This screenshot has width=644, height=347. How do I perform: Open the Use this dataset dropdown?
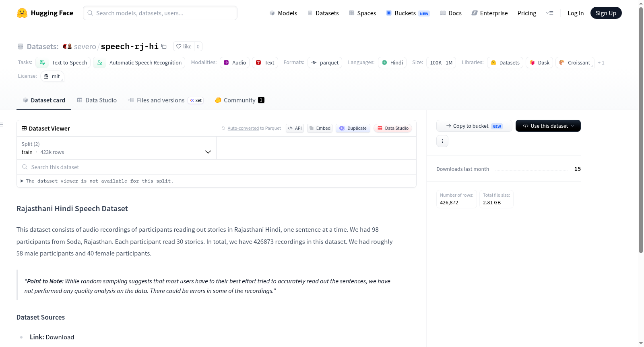pos(548,126)
